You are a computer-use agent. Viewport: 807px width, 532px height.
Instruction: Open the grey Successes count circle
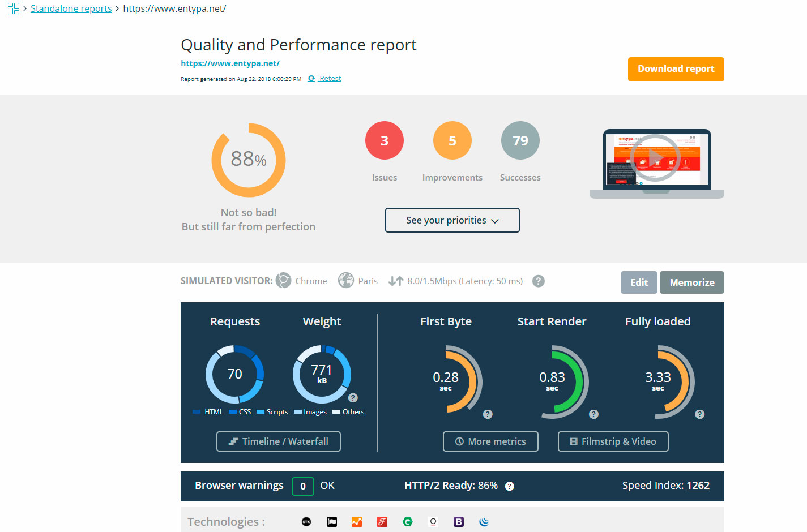click(x=520, y=140)
